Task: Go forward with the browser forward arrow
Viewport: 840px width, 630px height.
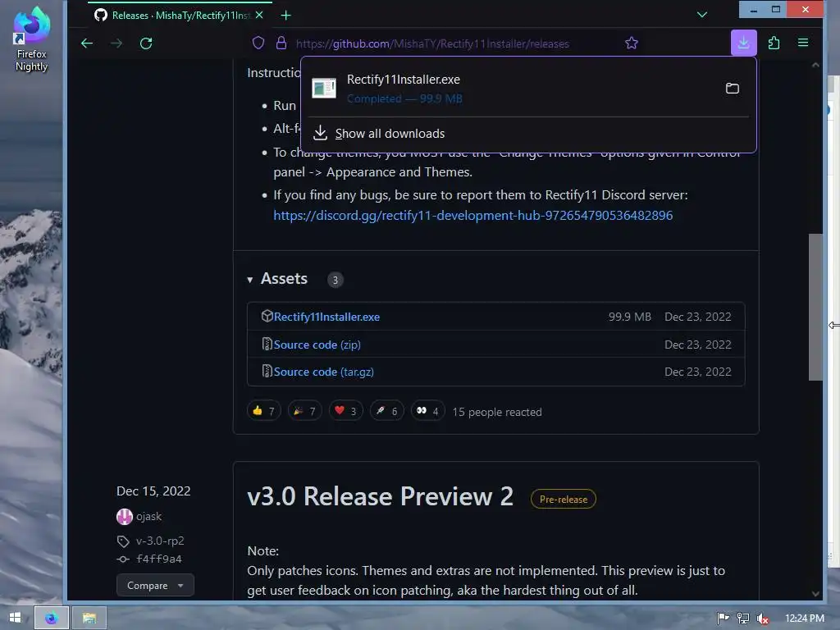Action: pyautogui.click(x=116, y=43)
